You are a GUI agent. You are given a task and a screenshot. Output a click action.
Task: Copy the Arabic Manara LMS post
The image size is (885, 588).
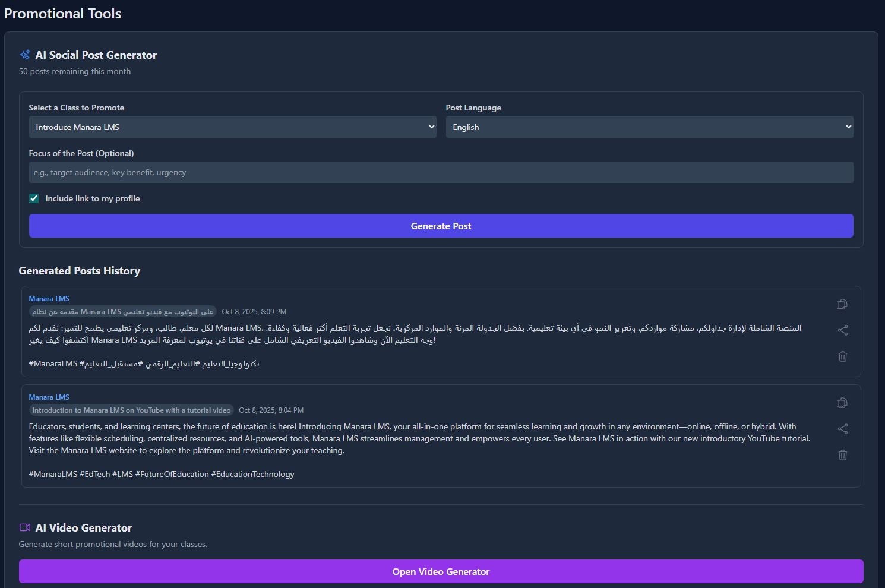click(842, 304)
